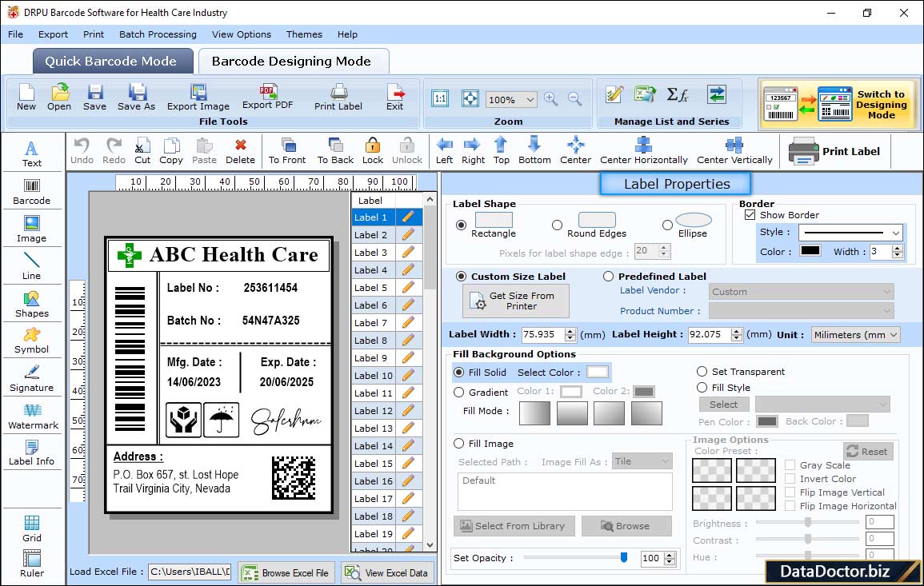Viewport: 924px width, 586px height.
Task: Open the Unit dropdown (Milimeters)
Action: tap(894, 334)
